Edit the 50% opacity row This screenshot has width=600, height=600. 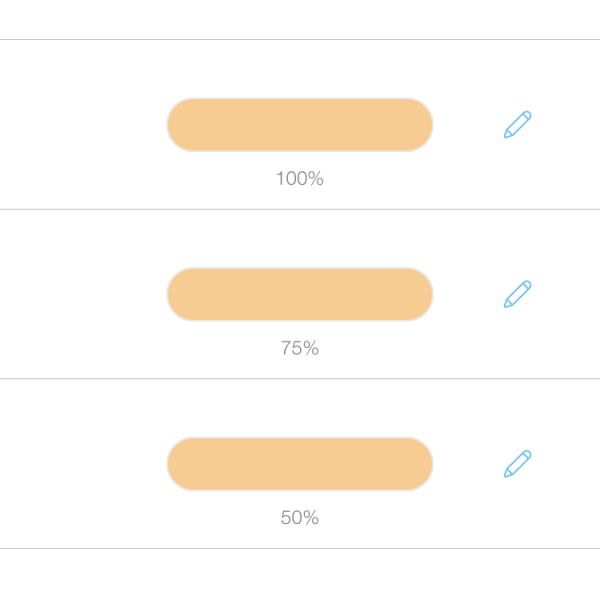click(x=517, y=464)
